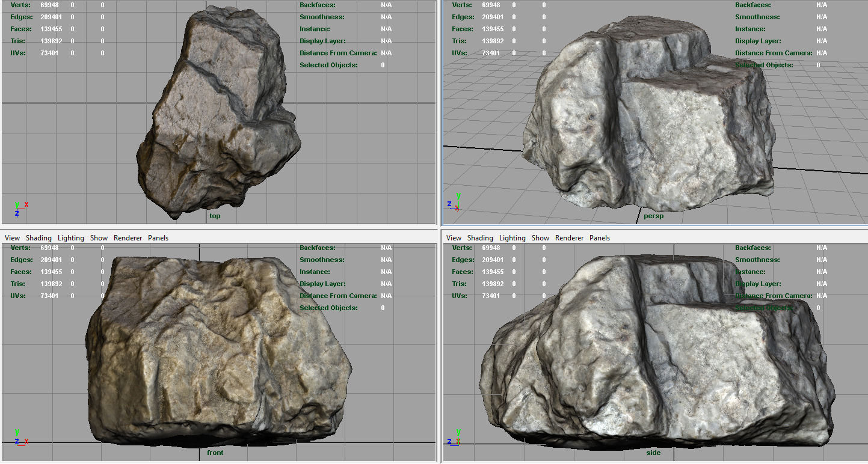The height and width of the screenshot is (464, 868).
Task: Click 'Smoothness:' label in the side view HUD
Action: pos(757,260)
